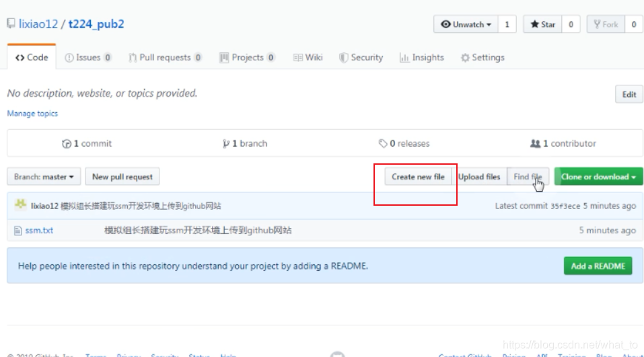Screen dimensions: 644x357
Task: Open the ssm.txt file
Action: 39,231
